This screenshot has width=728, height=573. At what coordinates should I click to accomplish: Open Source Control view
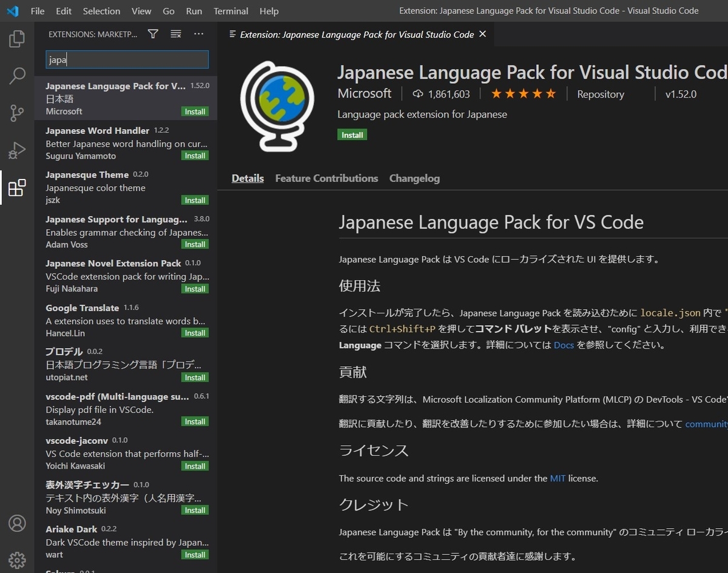[x=17, y=113]
